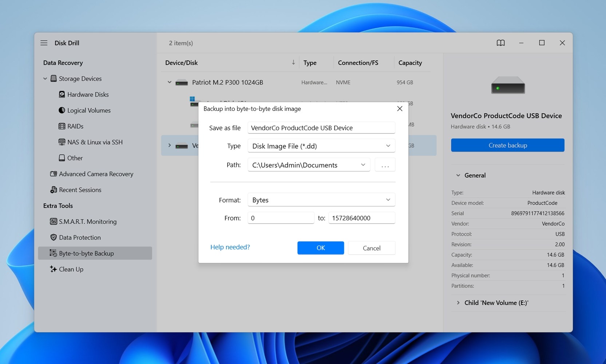Select Other in Storage Devices
Image resolution: width=606 pixels, height=364 pixels.
75,158
